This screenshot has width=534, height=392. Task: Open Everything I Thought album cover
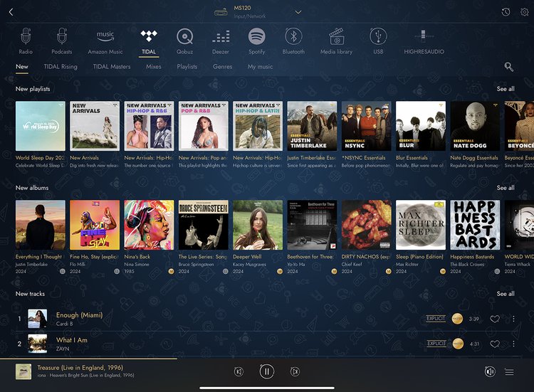(x=40, y=225)
